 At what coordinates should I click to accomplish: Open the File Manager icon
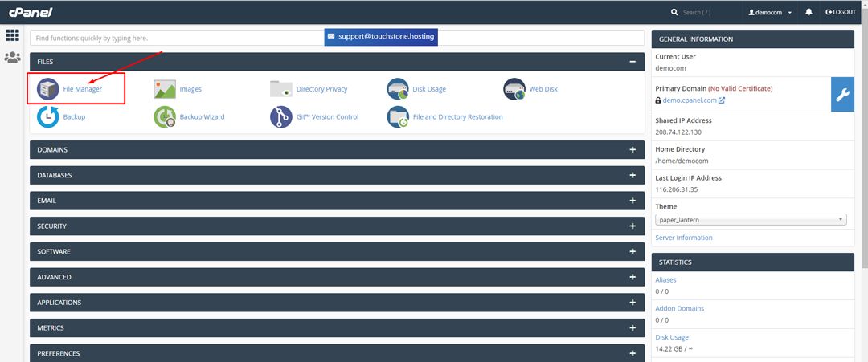click(x=48, y=89)
